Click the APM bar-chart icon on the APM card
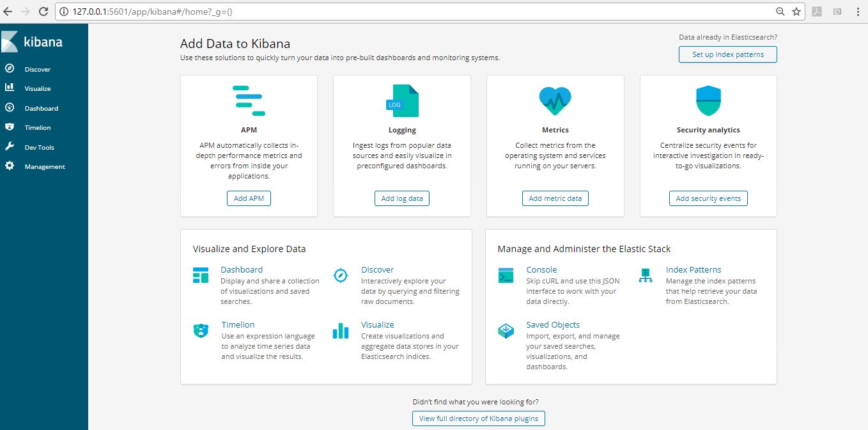 coord(249,100)
